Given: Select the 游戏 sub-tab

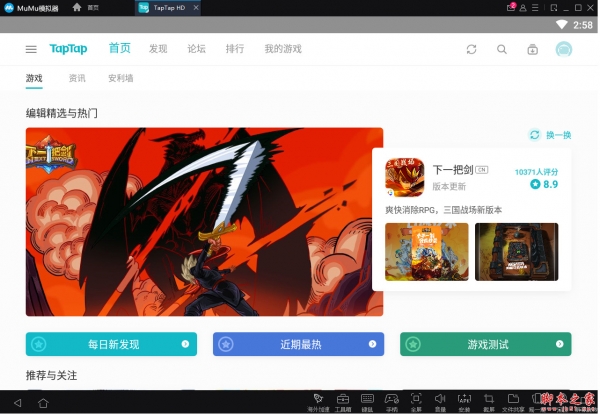Looking at the screenshot, I should 34,78.
